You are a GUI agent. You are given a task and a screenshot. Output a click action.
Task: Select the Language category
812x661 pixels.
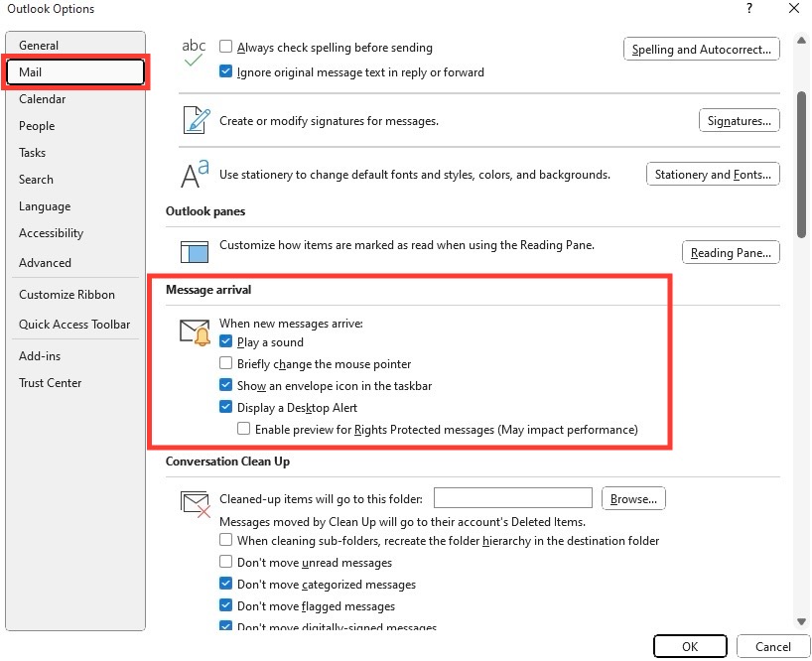75,206
